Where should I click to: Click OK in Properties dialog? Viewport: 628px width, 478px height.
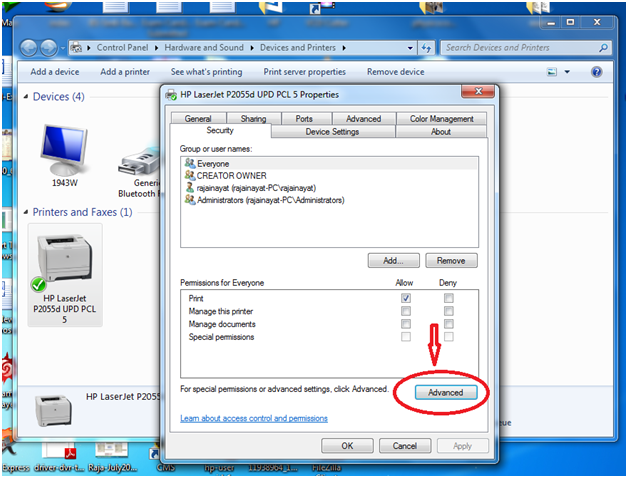(x=347, y=446)
